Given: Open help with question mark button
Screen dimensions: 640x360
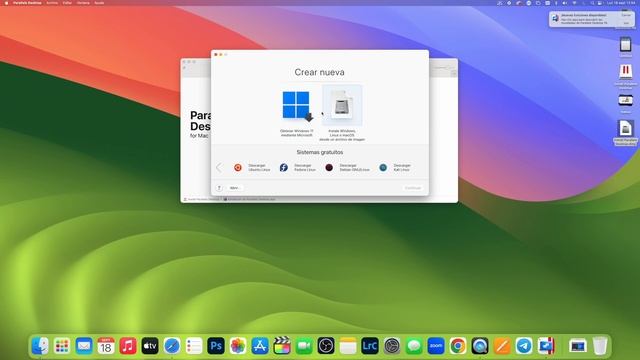Looking at the screenshot, I should 219,188.
